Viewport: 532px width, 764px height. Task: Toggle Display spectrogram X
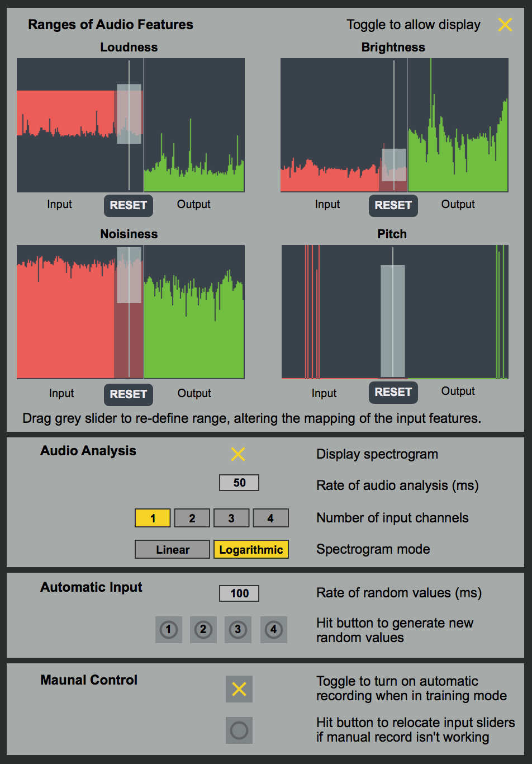pyautogui.click(x=238, y=454)
